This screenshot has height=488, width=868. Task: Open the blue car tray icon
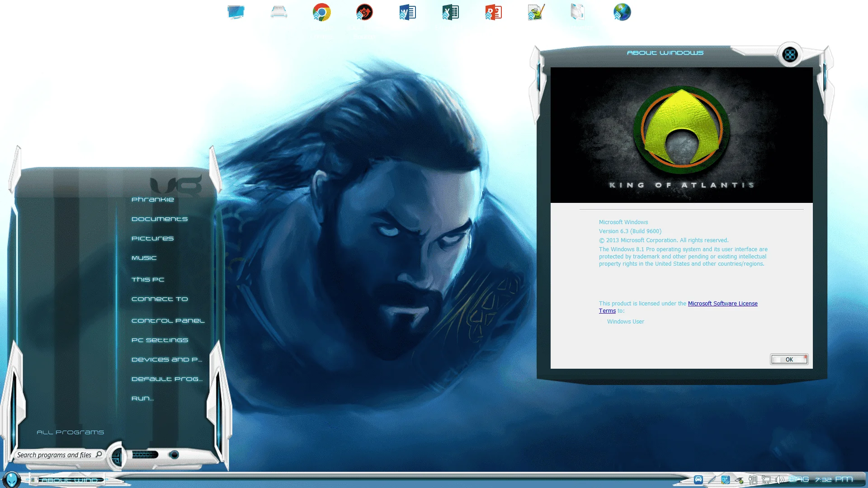(698, 479)
